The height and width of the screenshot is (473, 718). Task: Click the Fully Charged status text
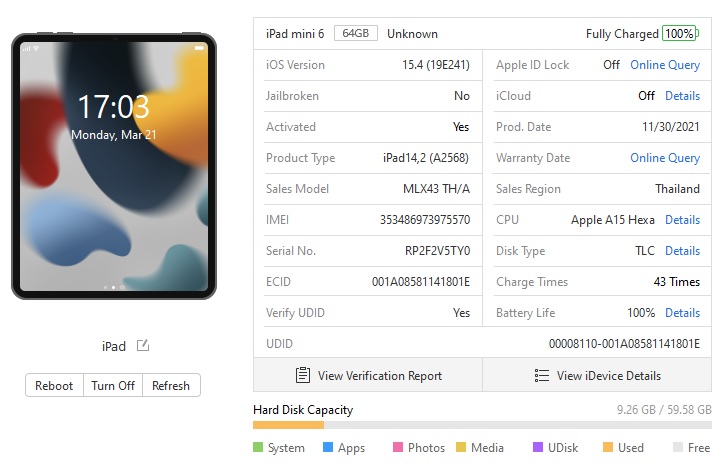[x=622, y=34]
